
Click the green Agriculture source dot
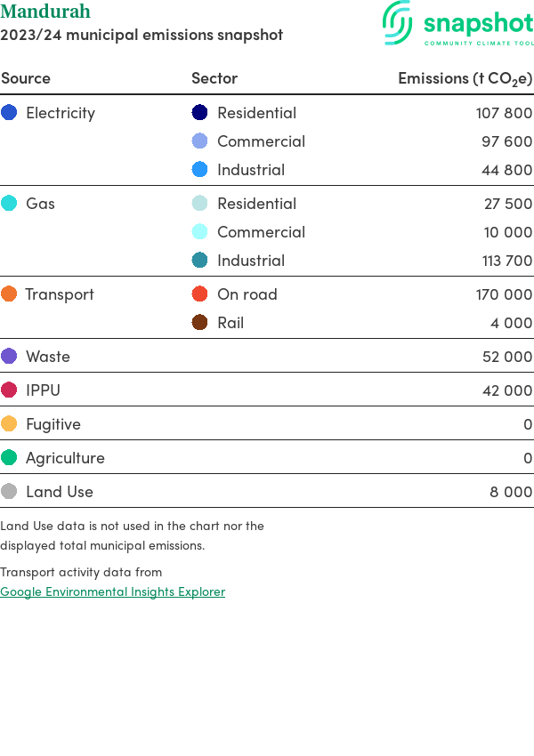[x=9, y=458]
